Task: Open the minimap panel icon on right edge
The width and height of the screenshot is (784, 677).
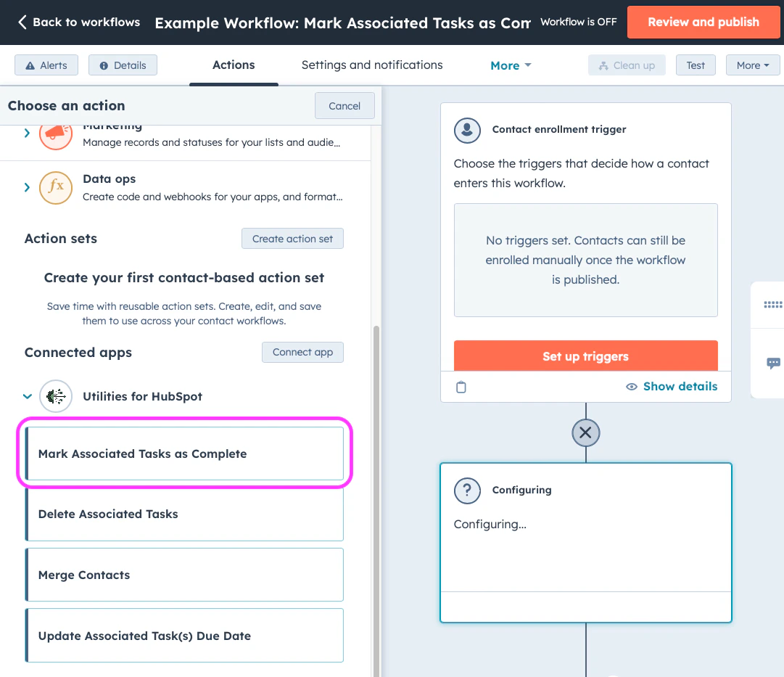Action: click(x=773, y=305)
